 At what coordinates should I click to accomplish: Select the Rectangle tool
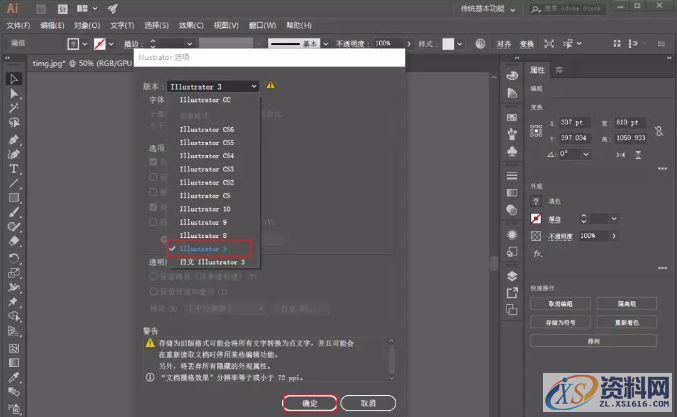(14, 198)
